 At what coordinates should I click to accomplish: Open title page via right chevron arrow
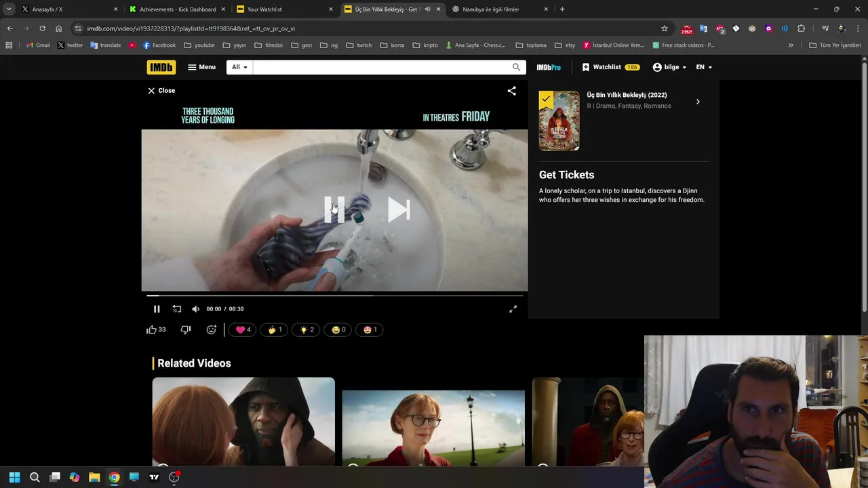pos(698,102)
